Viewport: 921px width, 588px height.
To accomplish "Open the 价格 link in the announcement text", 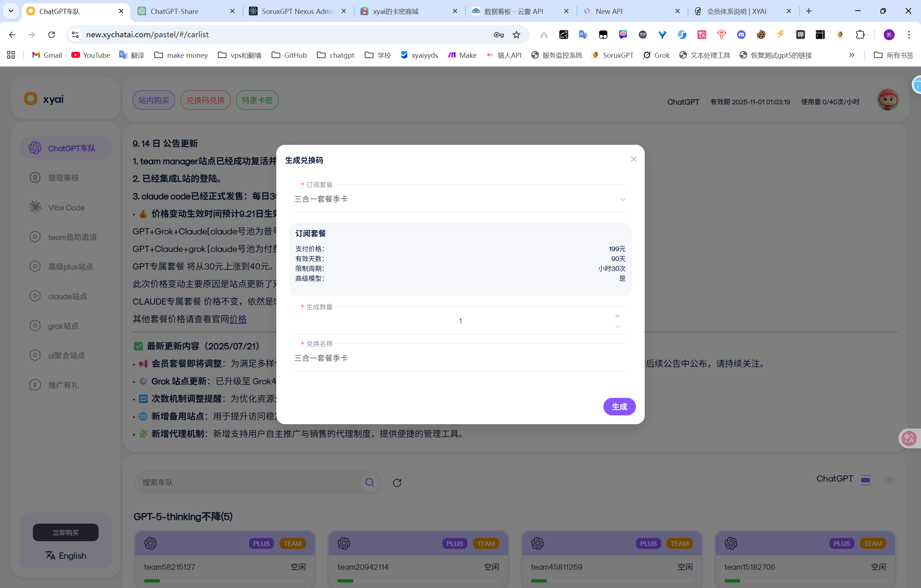I will click(238, 319).
